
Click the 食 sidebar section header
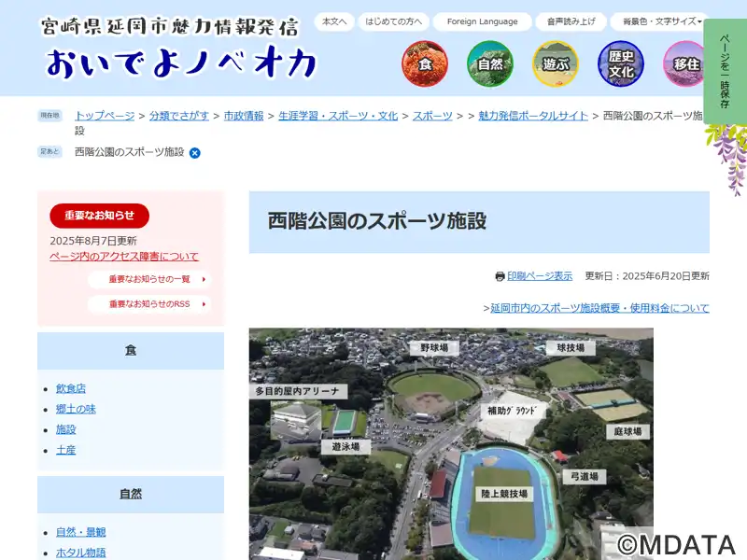(x=131, y=351)
